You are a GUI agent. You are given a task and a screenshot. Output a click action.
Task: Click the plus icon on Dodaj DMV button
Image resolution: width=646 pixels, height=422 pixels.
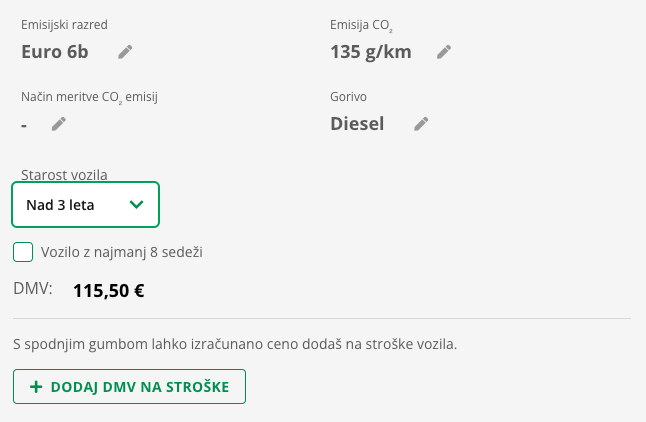(36, 387)
